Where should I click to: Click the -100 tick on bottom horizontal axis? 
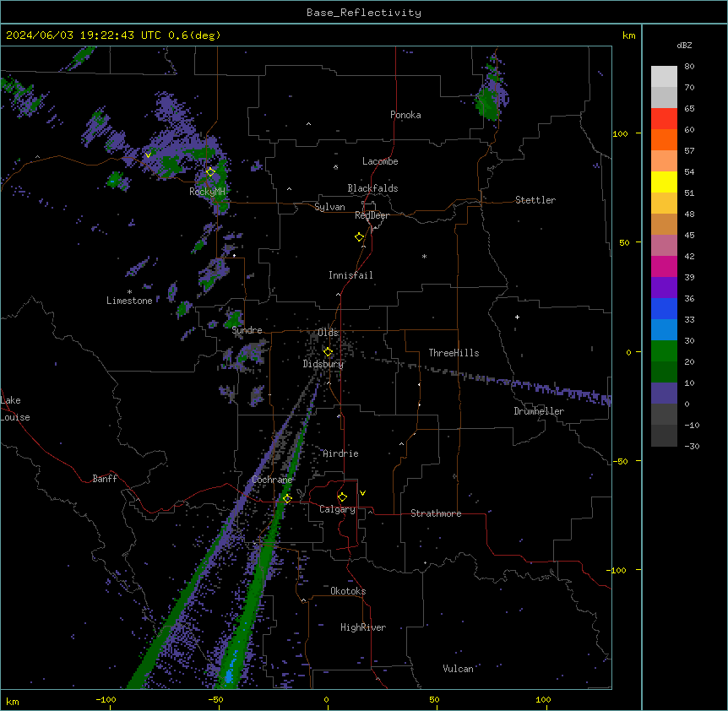coord(106,699)
